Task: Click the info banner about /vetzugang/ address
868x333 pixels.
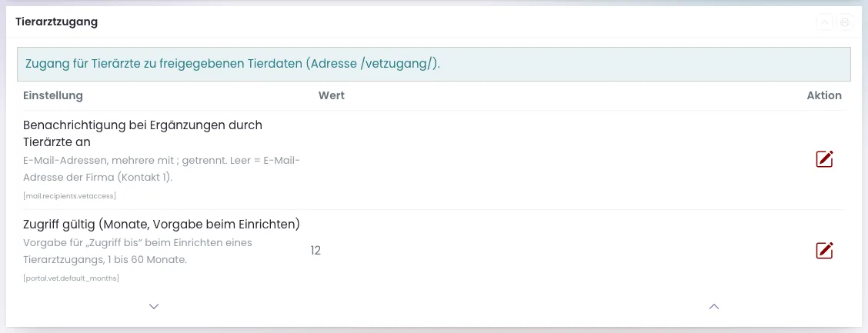Action: [434, 64]
